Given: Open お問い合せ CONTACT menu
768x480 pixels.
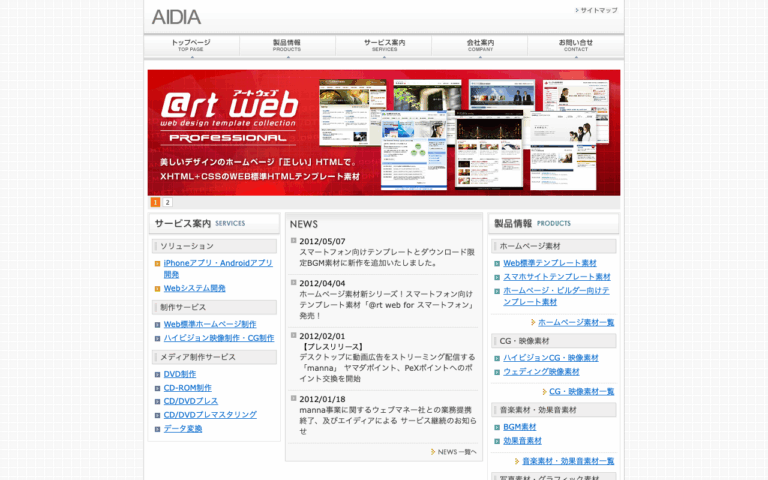Looking at the screenshot, I should [x=576, y=46].
